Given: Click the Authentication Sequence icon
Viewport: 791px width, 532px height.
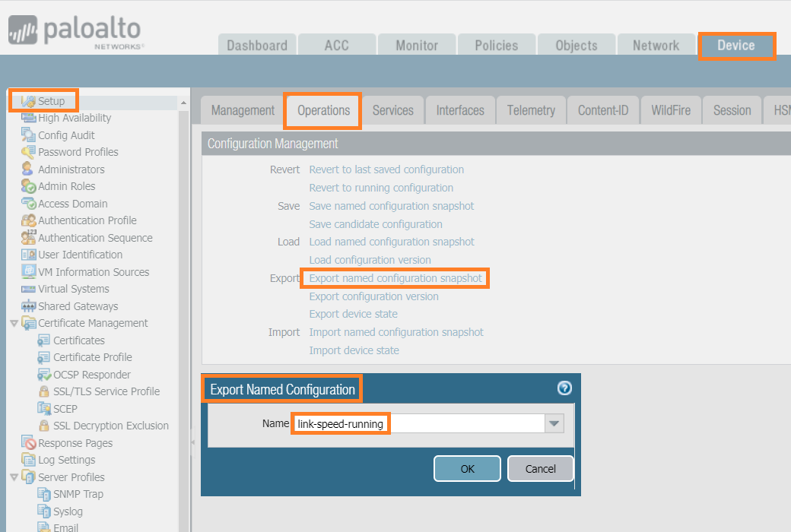Looking at the screenshot, I should point(28,237).
